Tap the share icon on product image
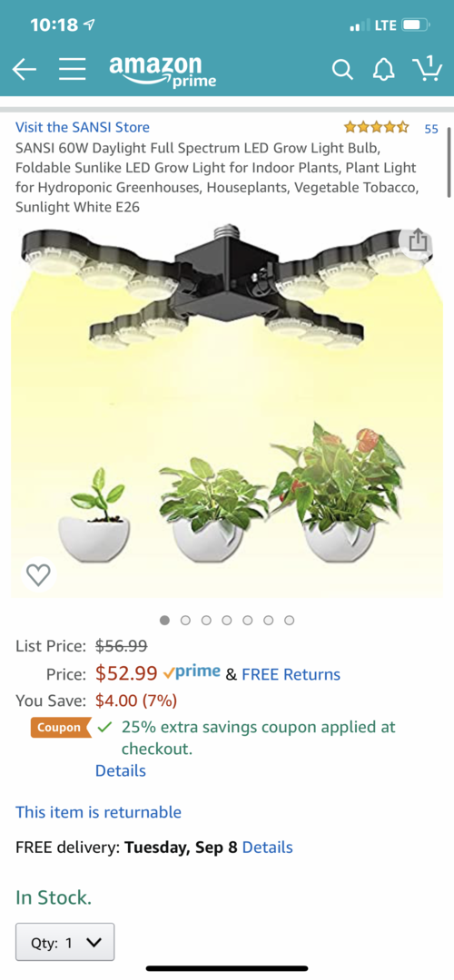 coord(417,241)
